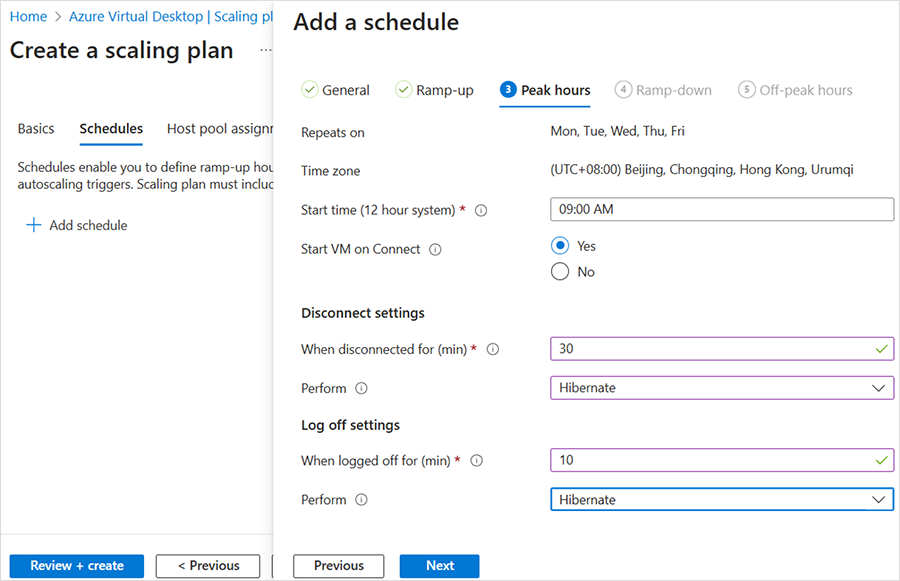Click info icon for When disconnected for
900x581 pixels.
(493, 350)
